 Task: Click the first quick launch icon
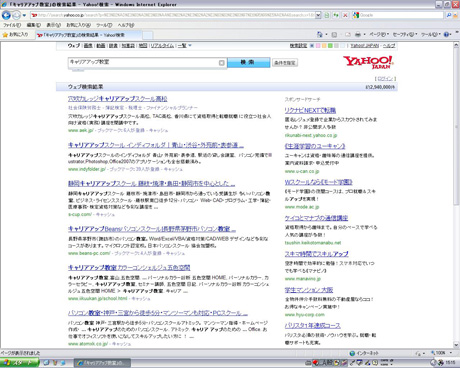coord(46,363)
